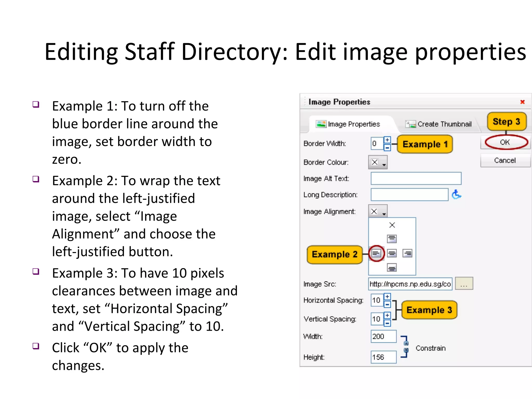Choose the center alignment icon
The image size is (532, 399).
tap(392, 253)
